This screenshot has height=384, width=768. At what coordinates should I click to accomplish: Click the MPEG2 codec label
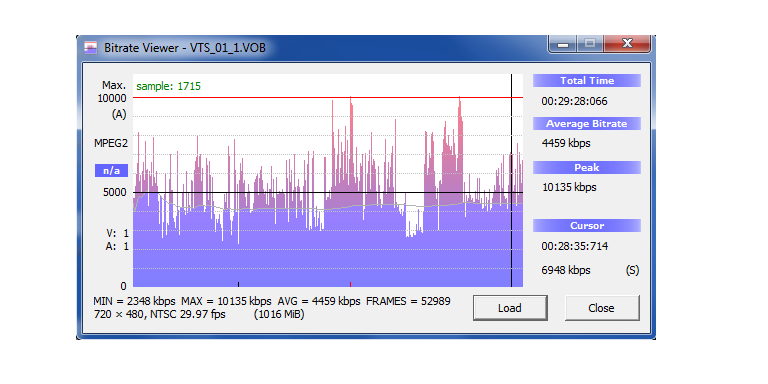click(111, 144)
